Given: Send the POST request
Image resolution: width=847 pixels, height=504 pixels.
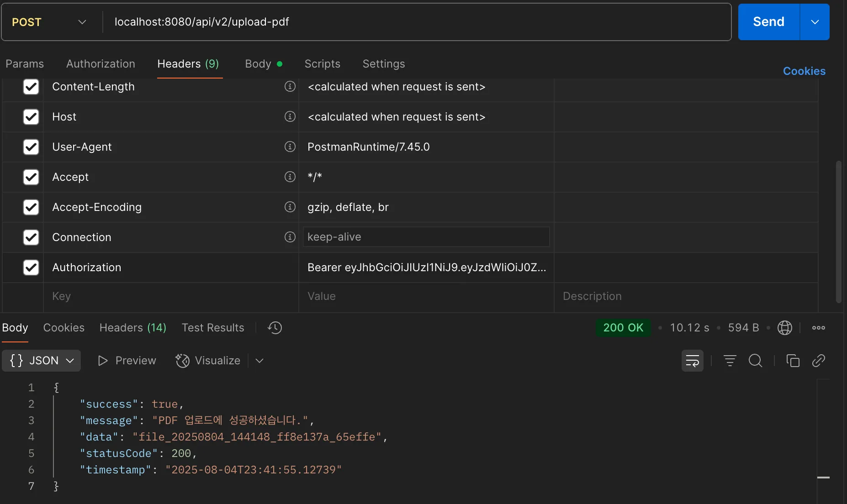Looking at the screenshot, I should click(x=769, y=22).
